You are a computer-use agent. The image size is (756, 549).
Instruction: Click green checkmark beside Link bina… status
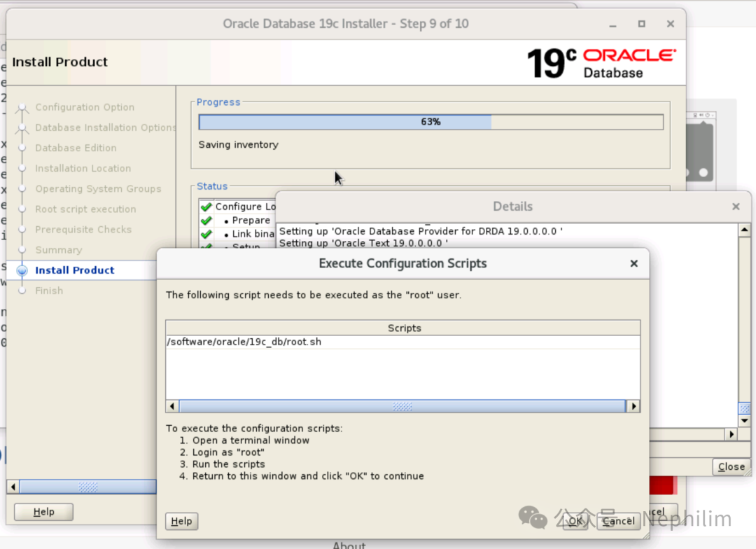tap(206, 234)
